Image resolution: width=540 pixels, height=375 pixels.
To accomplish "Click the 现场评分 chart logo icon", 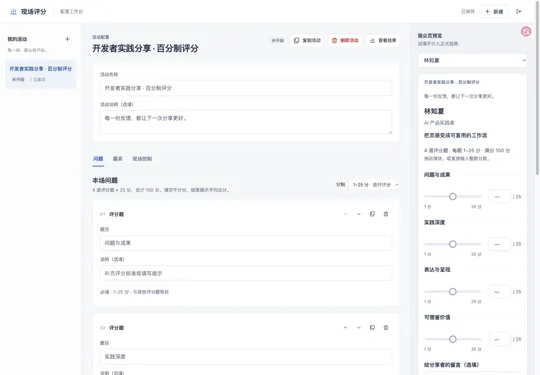I will (13, 12).
